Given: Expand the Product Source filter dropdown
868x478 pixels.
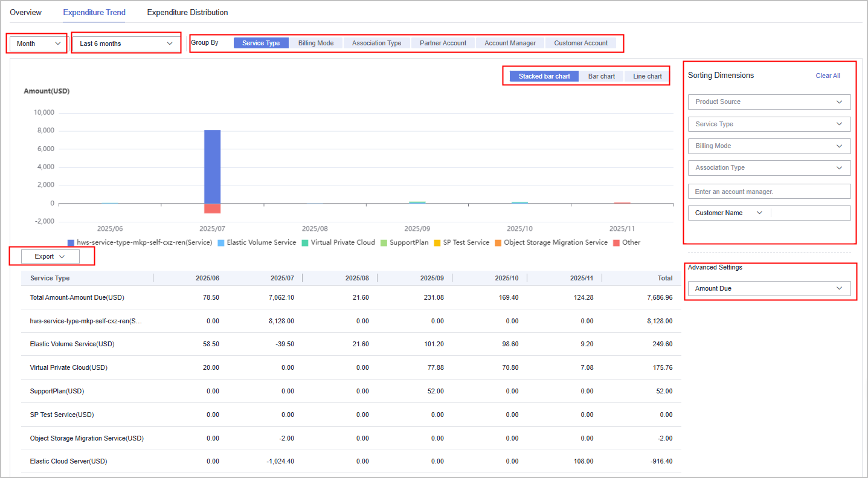Looking at the screenshot, I should 768,102.
